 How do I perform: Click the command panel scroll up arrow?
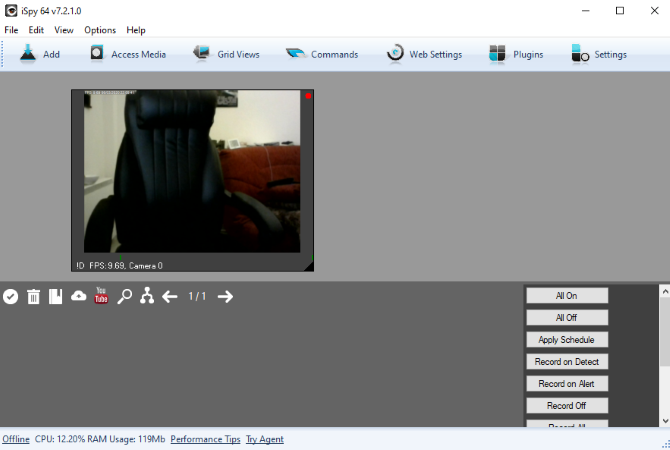click(665, 291)
